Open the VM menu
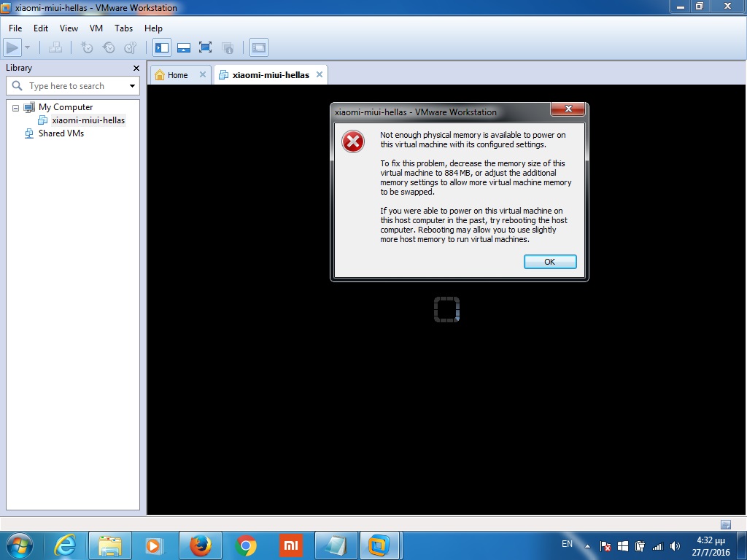This screenshot has width=747, height=560. [x=96, y=28]
